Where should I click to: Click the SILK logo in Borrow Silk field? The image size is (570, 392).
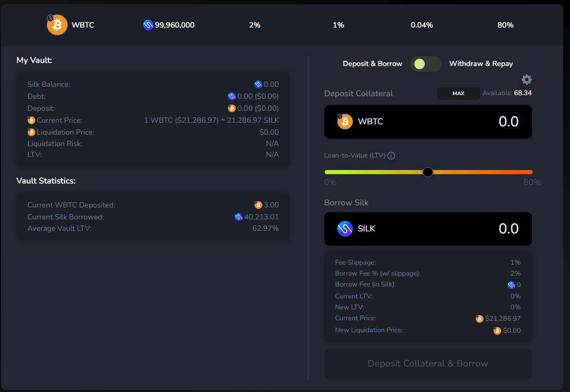345,229
